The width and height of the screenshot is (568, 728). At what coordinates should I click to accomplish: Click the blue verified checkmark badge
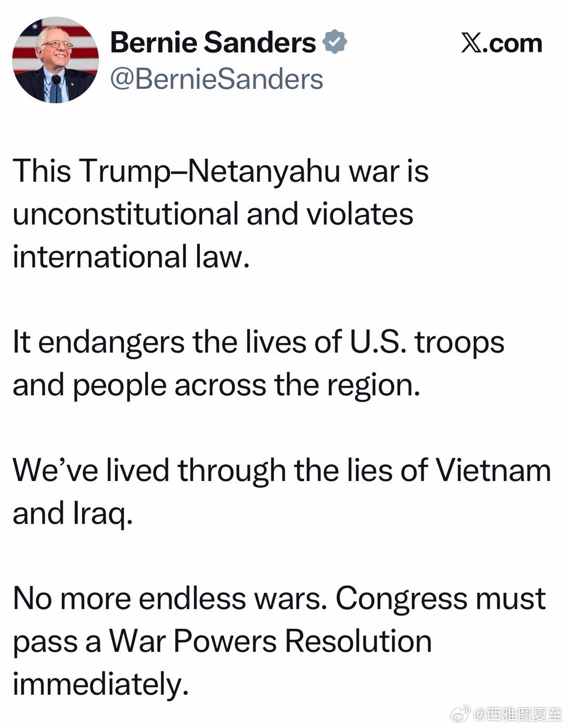(x=335, y=42)
